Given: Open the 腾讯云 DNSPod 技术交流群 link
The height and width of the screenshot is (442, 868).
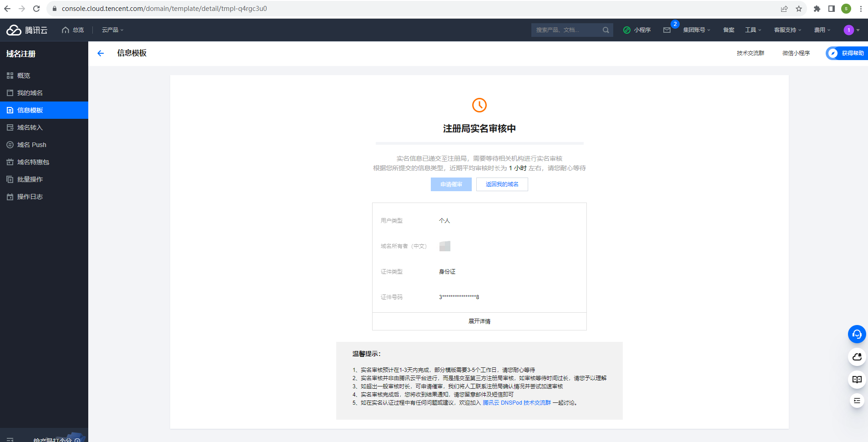Looking at the screenshot, I should [517, 403].
